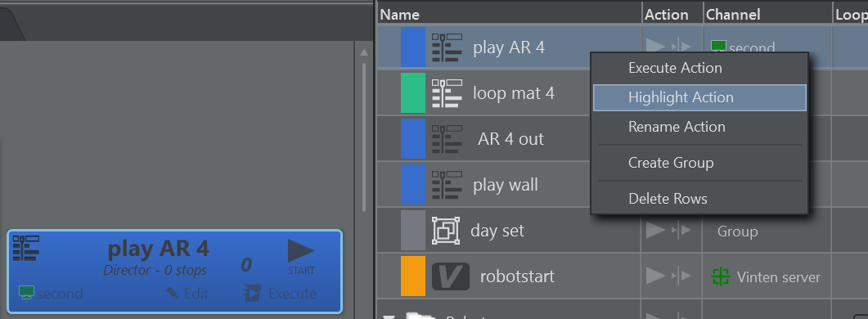Click the play AR 4 director icon in list
868x319 pixels.
tap(446, 47)
